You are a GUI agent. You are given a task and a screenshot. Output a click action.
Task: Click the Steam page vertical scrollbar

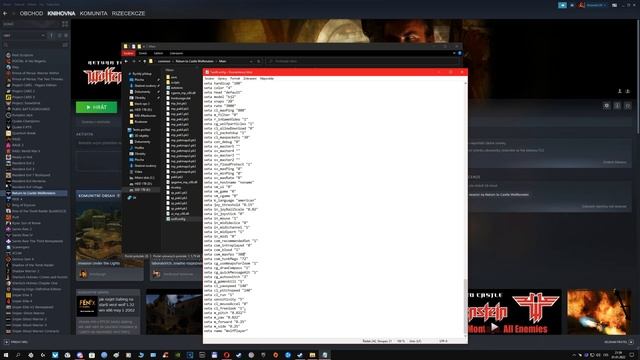[638, 76]
